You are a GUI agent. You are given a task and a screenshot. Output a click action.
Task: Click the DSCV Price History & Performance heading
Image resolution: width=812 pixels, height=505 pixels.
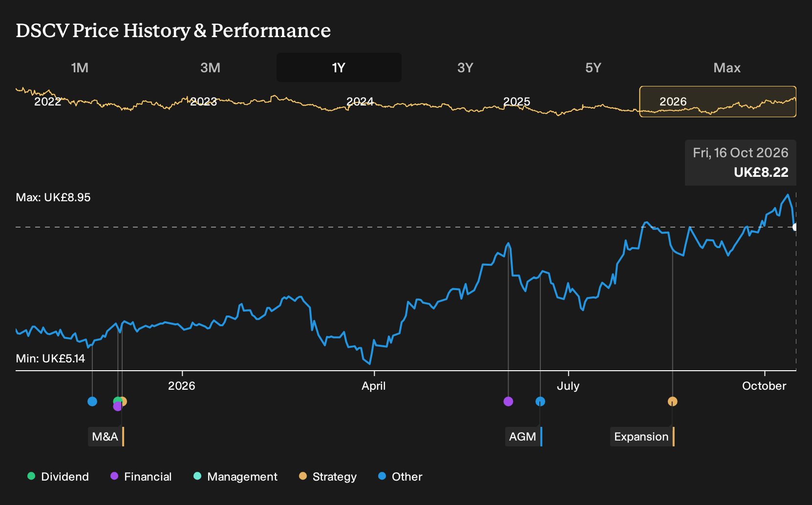[x=173, y=30]
